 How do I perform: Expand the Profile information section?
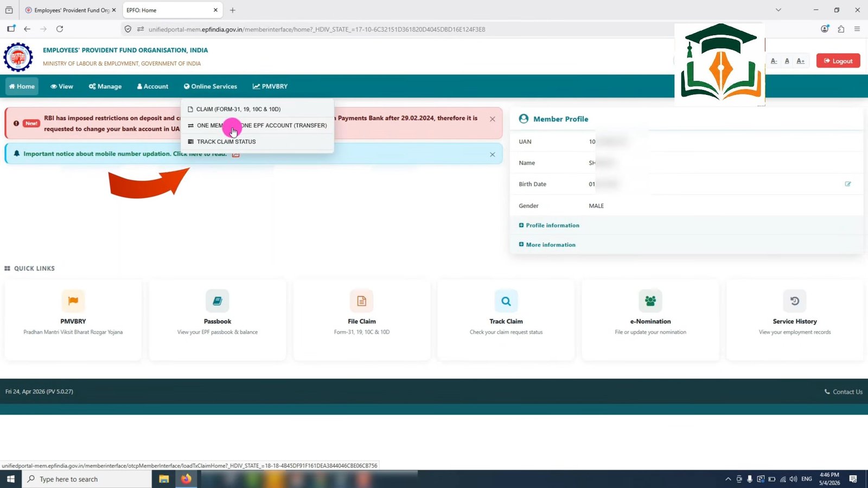click(549, 226)
